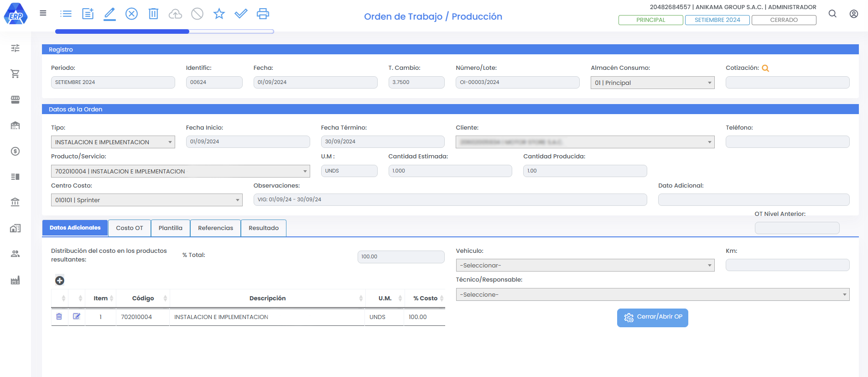The width and height of the screenshot is (868, 377).
Task: Open the Cliente dropdown
Action: point(585,142)
